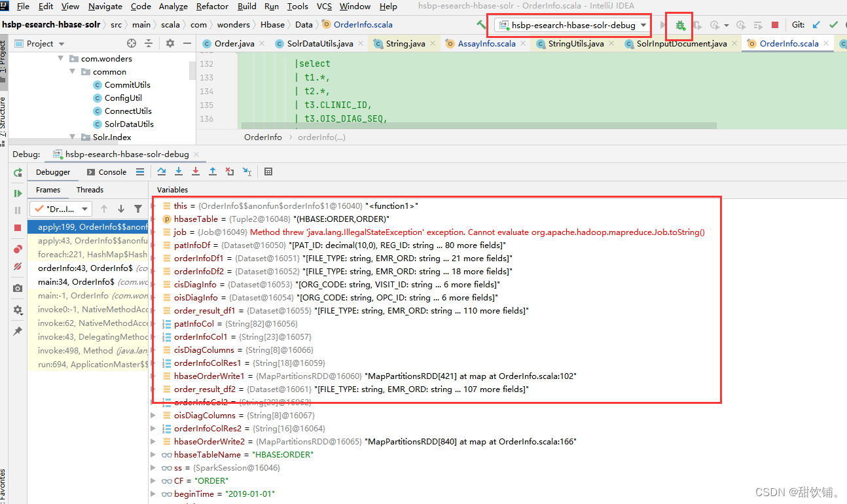This screenshot has height=504, width=847.
Task: Click Step Into debugger icon
Action: pyautogui.click(x=179, y=171)
